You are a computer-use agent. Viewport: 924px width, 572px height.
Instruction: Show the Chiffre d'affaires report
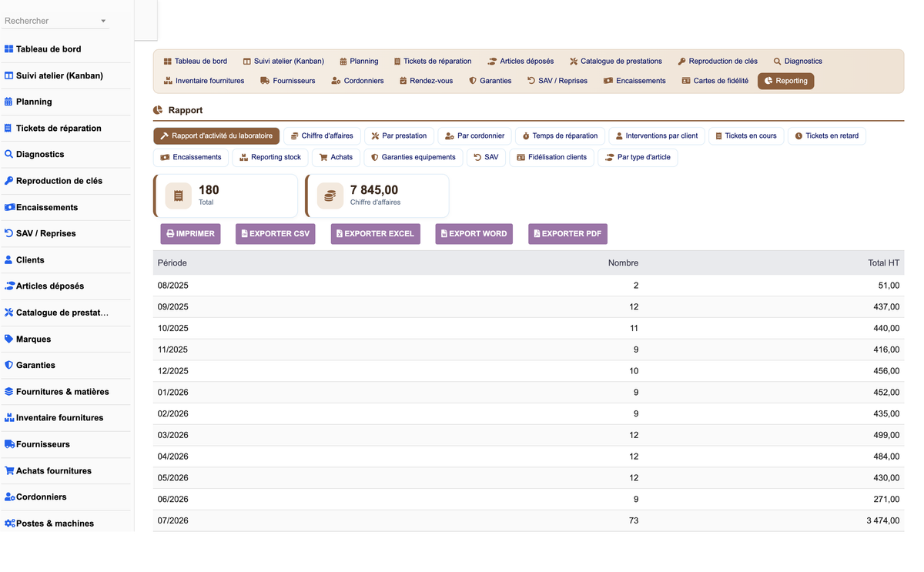click(x=322, y=136)
